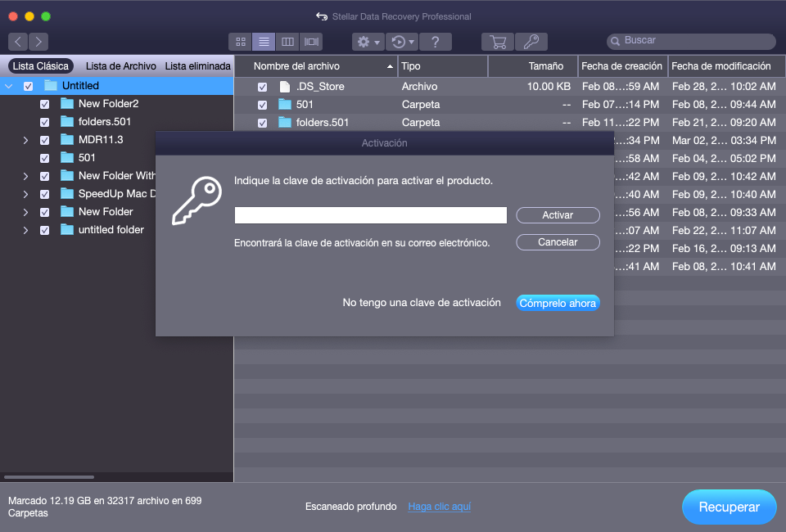Switch to column view

287,42
